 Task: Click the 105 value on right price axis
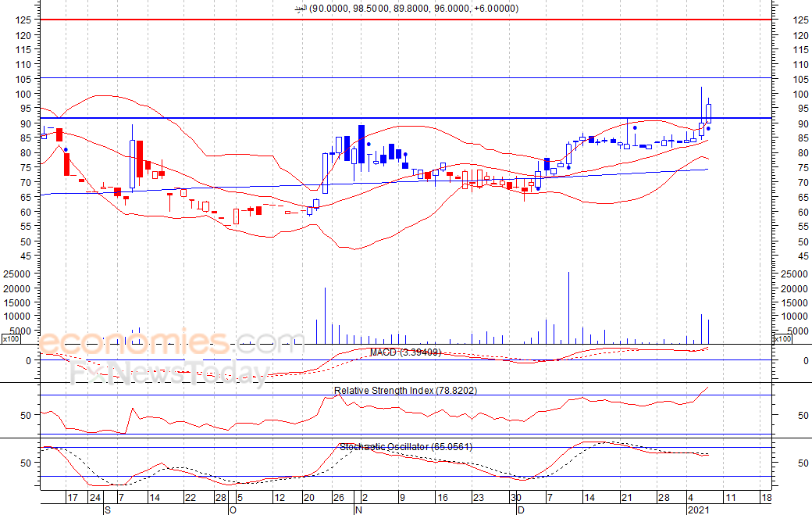(x=800, y=79)
